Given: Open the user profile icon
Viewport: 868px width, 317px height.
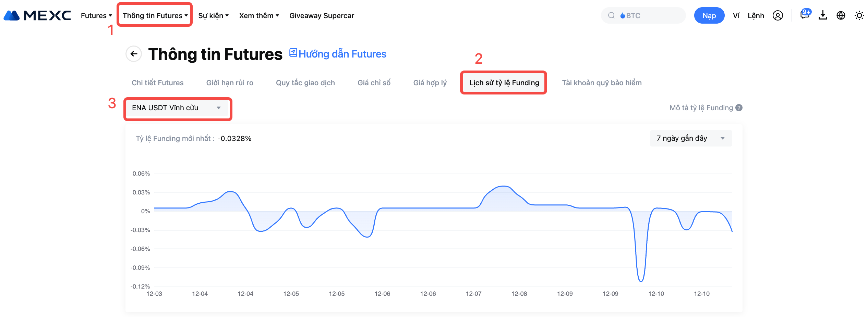Looking at the screenshot, I should [x=777, y=15].
